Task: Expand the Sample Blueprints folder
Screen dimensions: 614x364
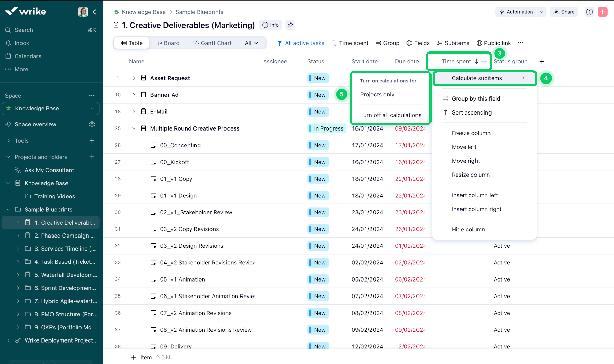Action: (8, 209)
